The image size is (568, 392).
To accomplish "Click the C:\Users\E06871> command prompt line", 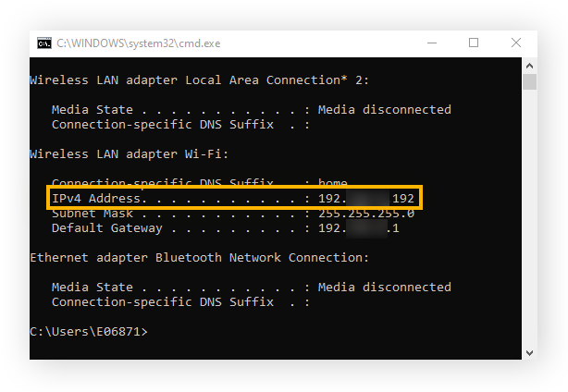I will [x=88, y=331].
